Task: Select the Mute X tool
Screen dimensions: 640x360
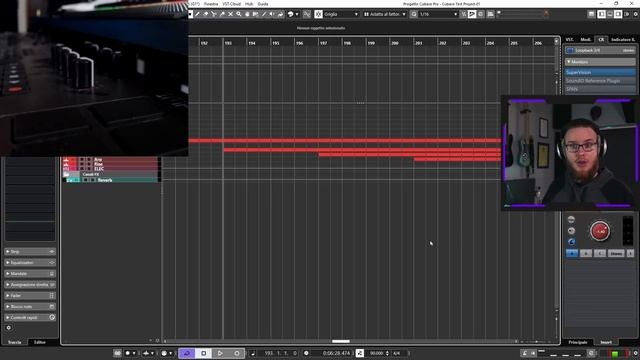Action: (x=230, y=14)
